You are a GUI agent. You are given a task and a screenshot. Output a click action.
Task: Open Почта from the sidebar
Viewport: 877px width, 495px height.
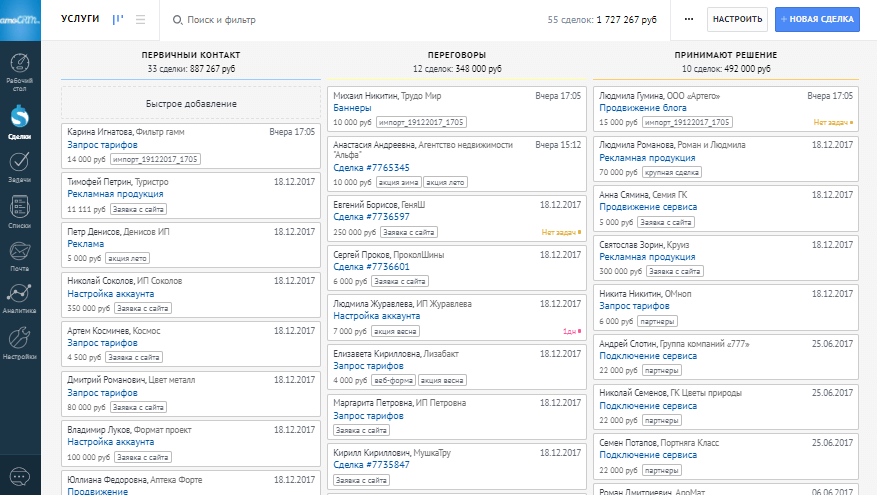click(20, 255)
